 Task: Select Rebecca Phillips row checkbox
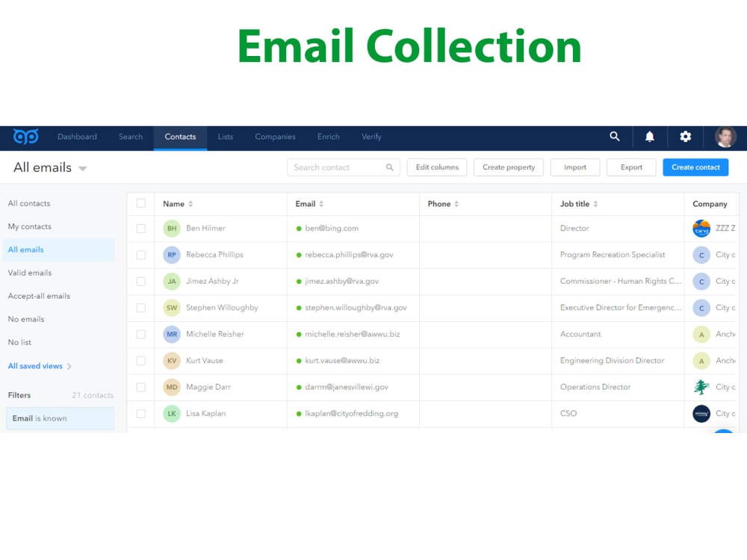tap(141, 255)
